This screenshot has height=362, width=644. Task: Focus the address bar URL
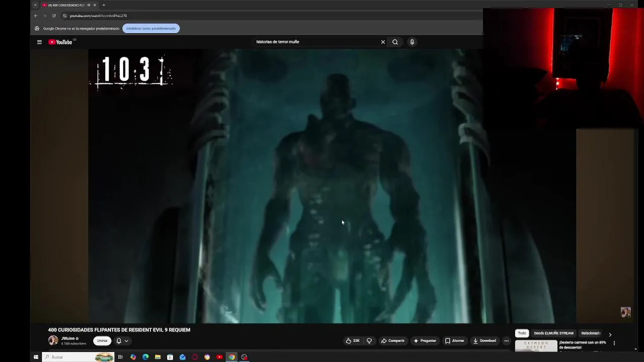[98, 16]
